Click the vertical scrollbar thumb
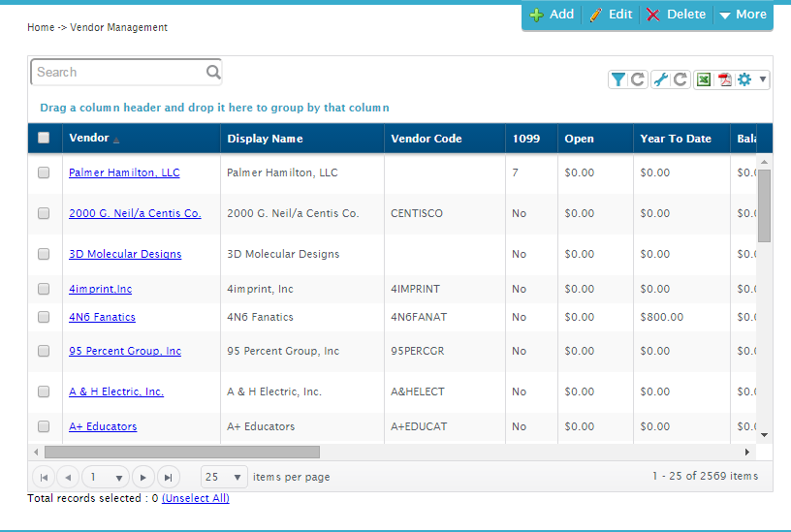Image resolution: width=791 pixels, height=532 pixels. (764, 205)
